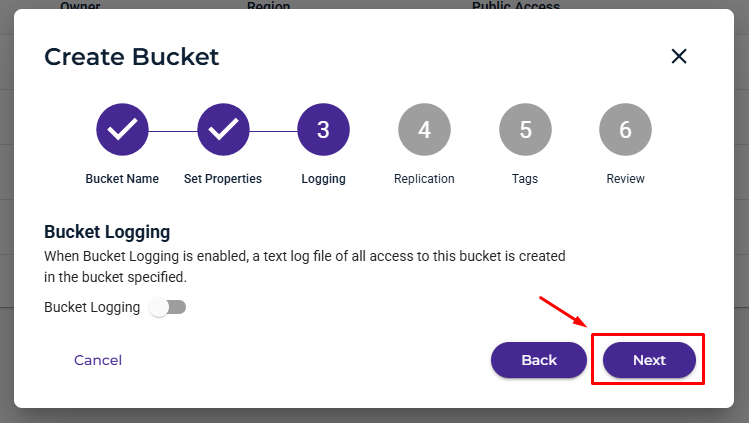Viewport: 749px width, 423px height.
Task: Go to the step 5 circle
Action: (525, 130)
